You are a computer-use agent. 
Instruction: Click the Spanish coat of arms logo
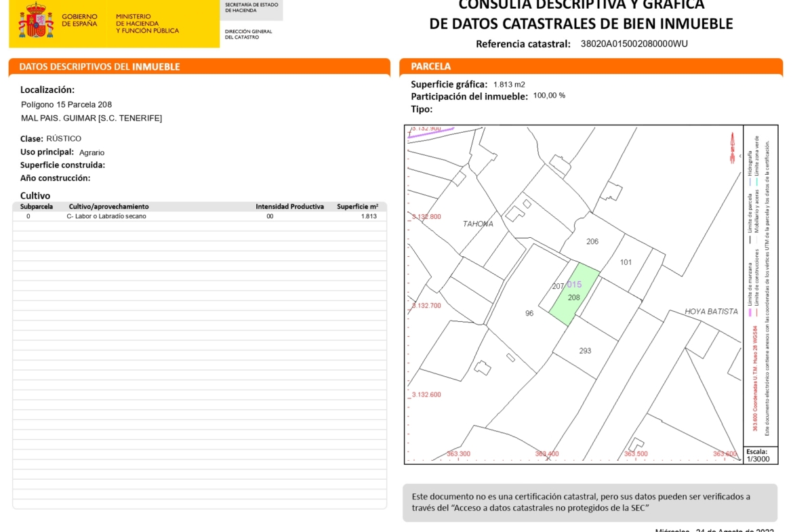(36, 22)
